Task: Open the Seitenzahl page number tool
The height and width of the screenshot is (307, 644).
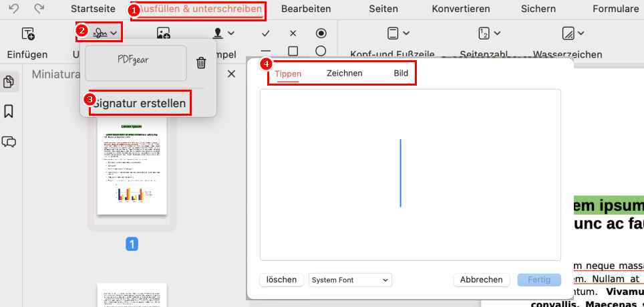Action: coord(489,33)
